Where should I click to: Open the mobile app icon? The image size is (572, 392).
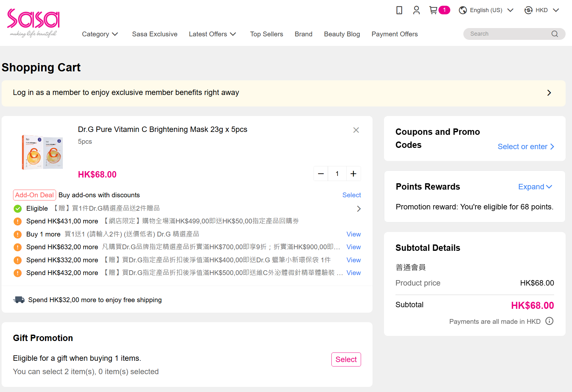[x=399, y=10]
